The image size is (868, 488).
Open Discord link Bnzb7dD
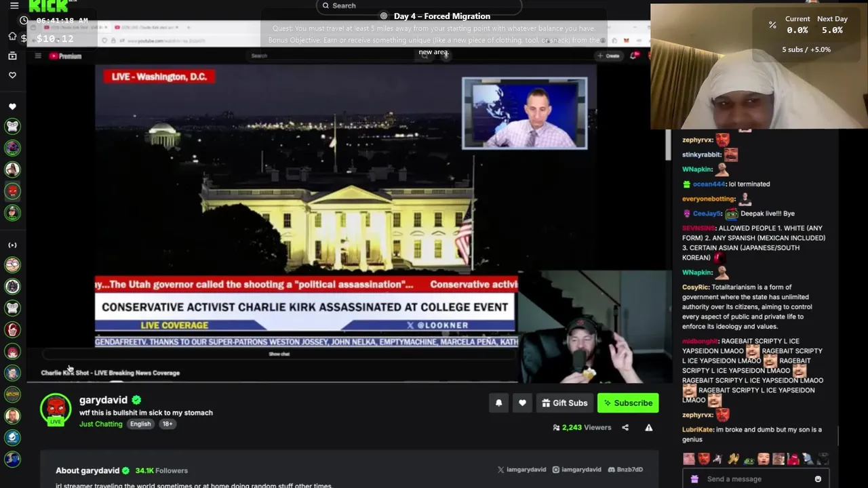point(625,470)
